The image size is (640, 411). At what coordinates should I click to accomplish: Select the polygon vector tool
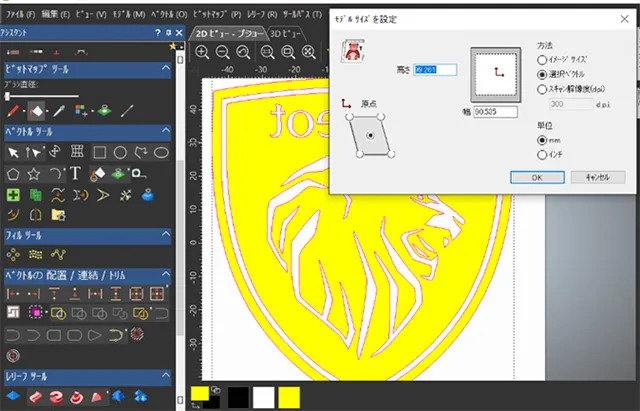13,174
